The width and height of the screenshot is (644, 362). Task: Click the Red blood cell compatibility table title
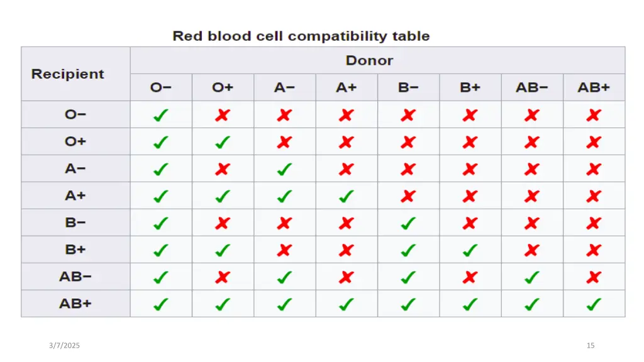click(301, 36)
